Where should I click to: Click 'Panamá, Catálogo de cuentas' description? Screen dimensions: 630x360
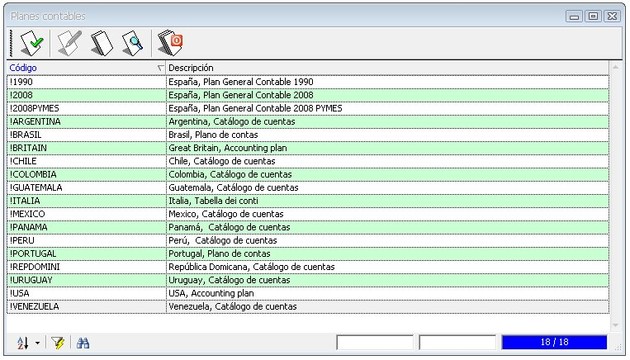(x=229, y=227)
